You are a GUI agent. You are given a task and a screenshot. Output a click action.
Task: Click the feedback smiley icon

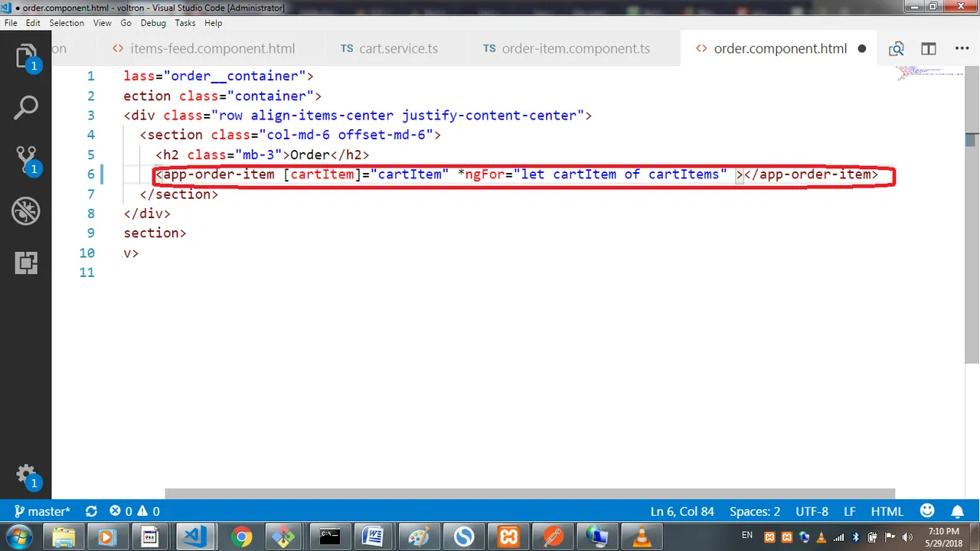point(927,511)
